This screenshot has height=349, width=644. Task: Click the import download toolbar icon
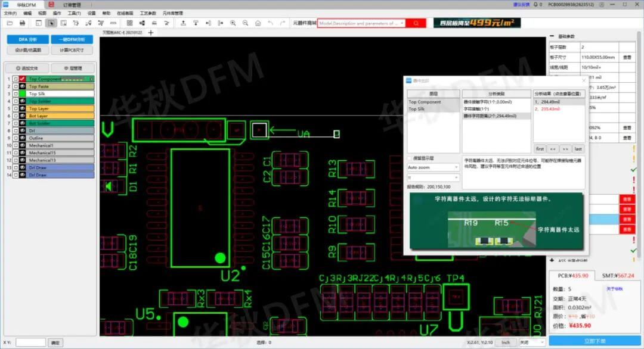(196, 23)
